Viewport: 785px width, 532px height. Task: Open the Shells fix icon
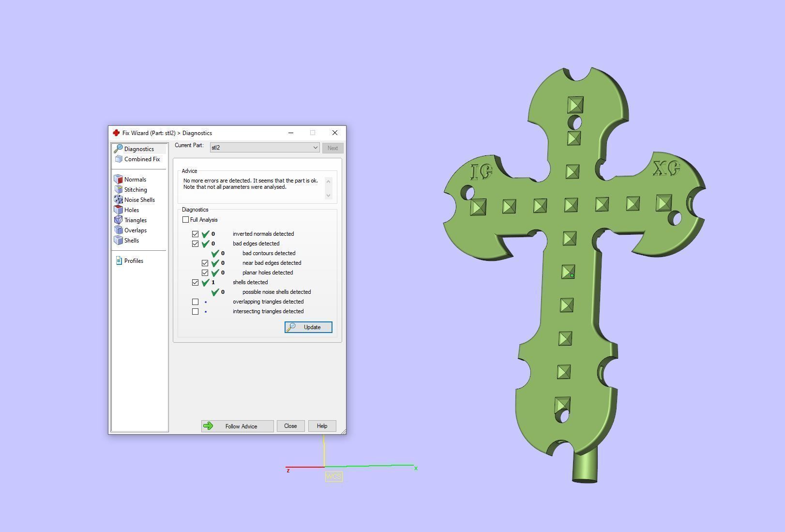(118, 240)
